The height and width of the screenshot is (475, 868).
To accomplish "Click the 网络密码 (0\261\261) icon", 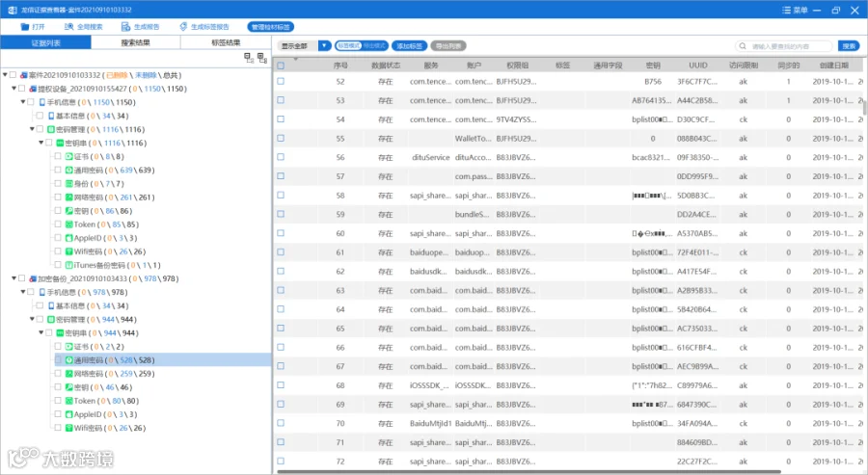I will [69, 198].
